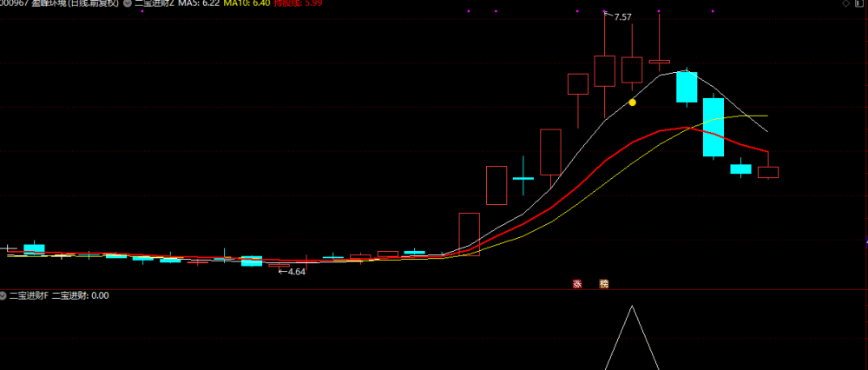Click the panel layout icon at top-right corner
Screen dimensions: 868x370
coord(861,3)
